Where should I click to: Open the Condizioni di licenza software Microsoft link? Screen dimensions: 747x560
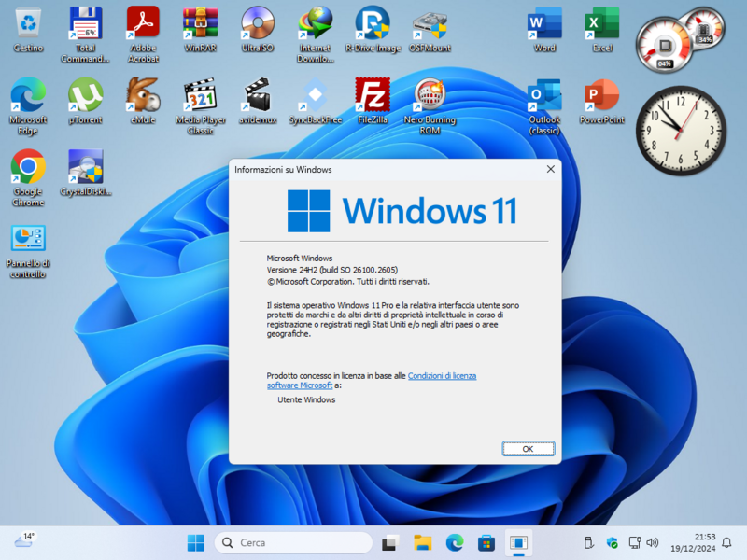point(442,376)
